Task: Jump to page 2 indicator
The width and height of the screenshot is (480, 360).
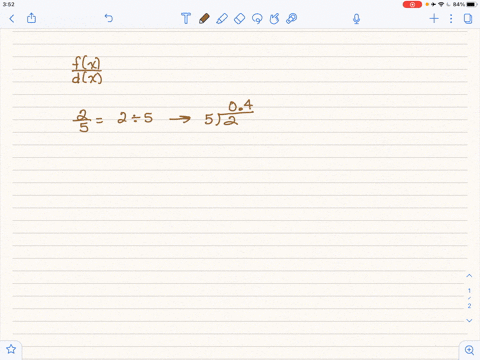Action: click(x=469, y=306)
